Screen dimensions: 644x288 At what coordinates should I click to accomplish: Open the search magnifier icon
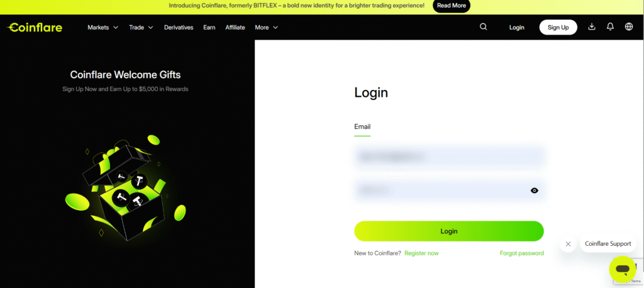click(483, 27)
